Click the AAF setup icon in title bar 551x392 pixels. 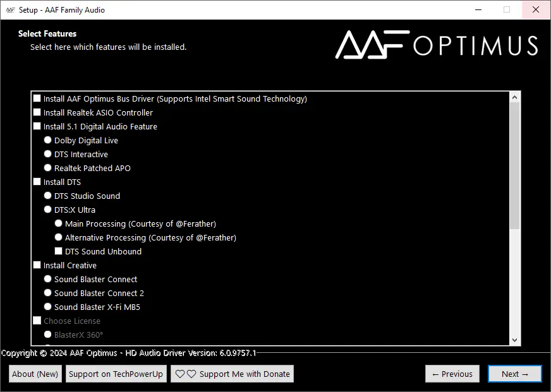pyautogui.click(x=10, y=10)
